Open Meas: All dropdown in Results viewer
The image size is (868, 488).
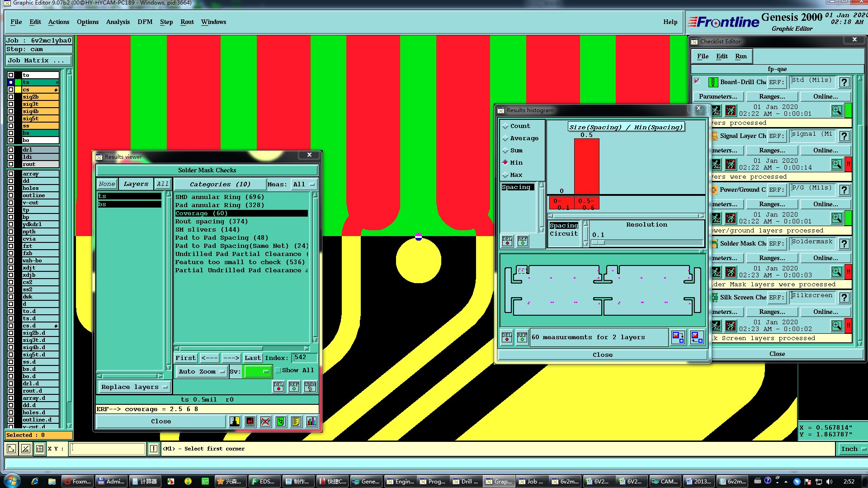[304, 184]
